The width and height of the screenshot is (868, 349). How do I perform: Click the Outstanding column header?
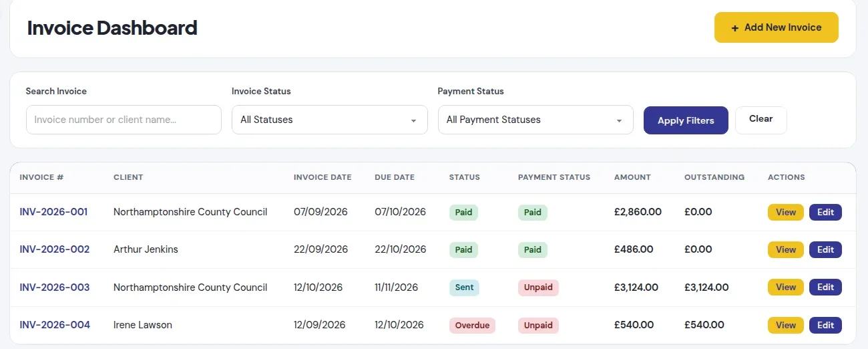714,177
